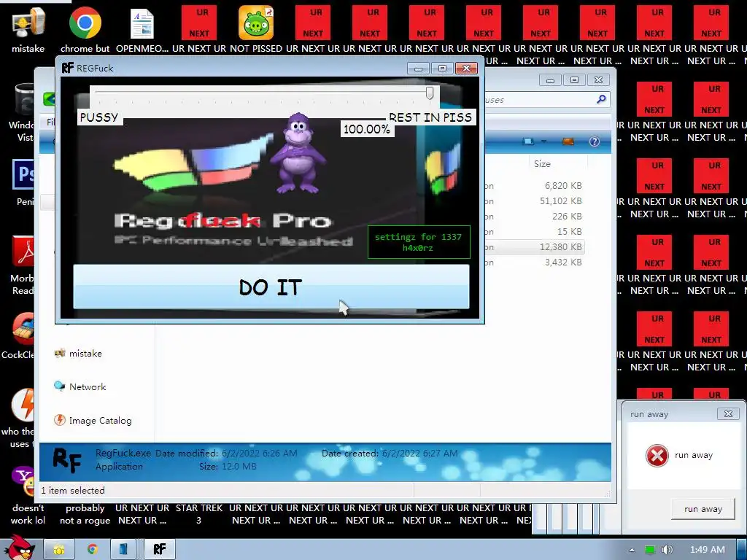
Task: Select the Yahoo 'doesn't work lol' icon
Action: pyautogui.click(x=23, y=481)
